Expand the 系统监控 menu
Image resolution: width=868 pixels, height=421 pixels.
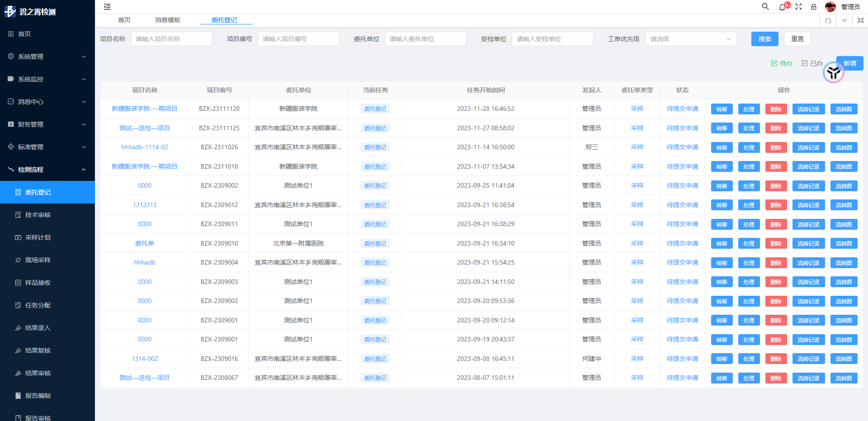(x=47, y=79)
